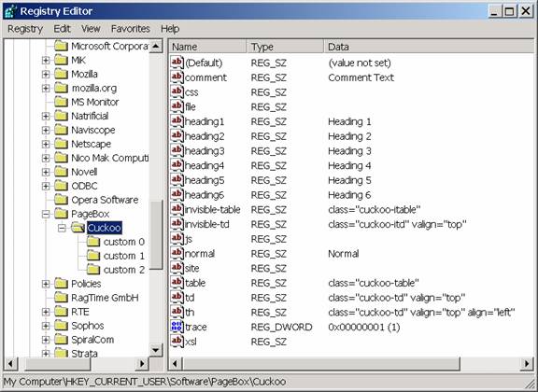Image resolution: width=538 pixels, height=392 pixels.
Task: Click the tree pane vertical scroll thumb
Action: [156, 234]
